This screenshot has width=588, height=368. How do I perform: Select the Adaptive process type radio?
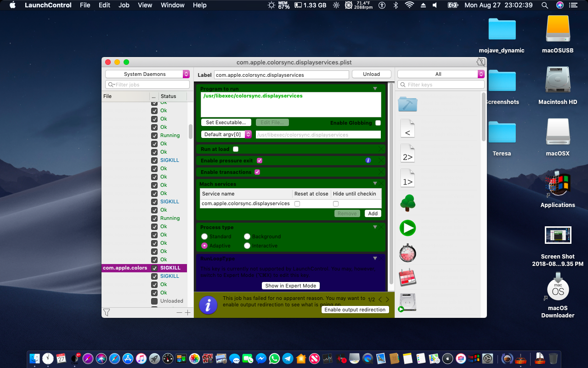coord(204,246)
